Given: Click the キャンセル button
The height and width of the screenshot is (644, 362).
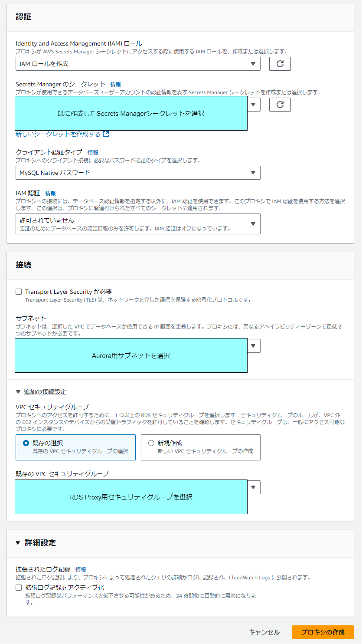Looking at the screenshot, I should 264,632.
